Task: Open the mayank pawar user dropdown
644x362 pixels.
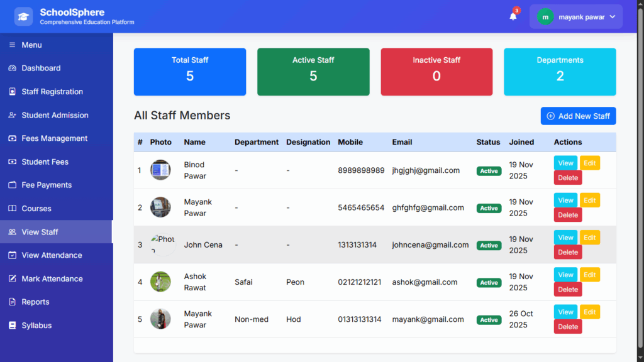Action: 575,17
